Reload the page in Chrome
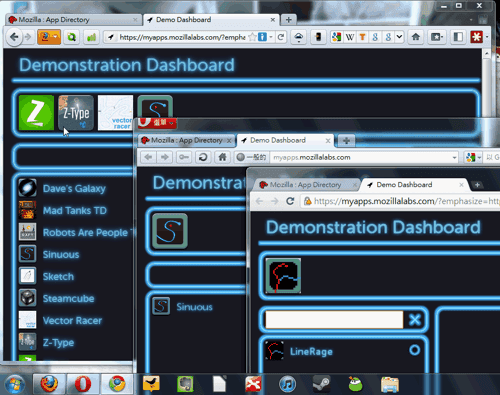500x395 pixels. [290, 201]
